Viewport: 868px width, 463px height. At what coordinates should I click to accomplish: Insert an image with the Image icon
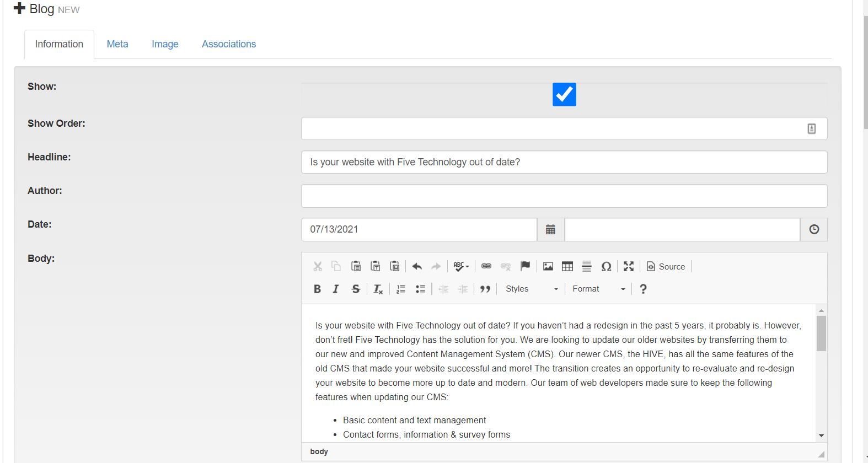548,267
